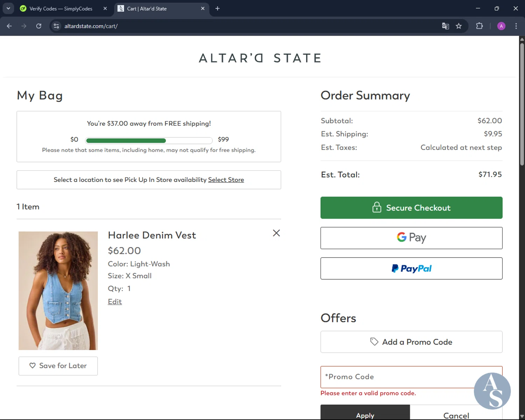This screenshot has width=525, height=420.
Task: Click the free shipping progress bar
Action: tap(149, 141)
